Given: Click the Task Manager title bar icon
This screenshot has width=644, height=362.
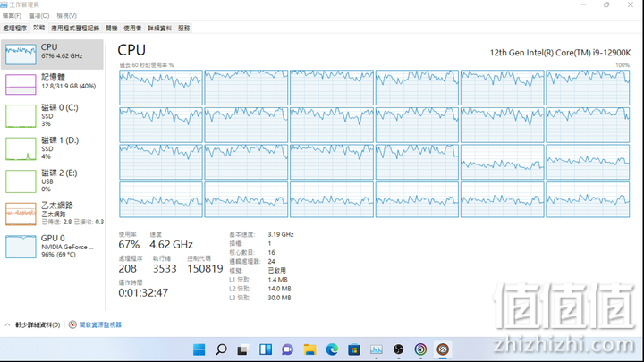Looking at the screenshot, I should 4,4.
